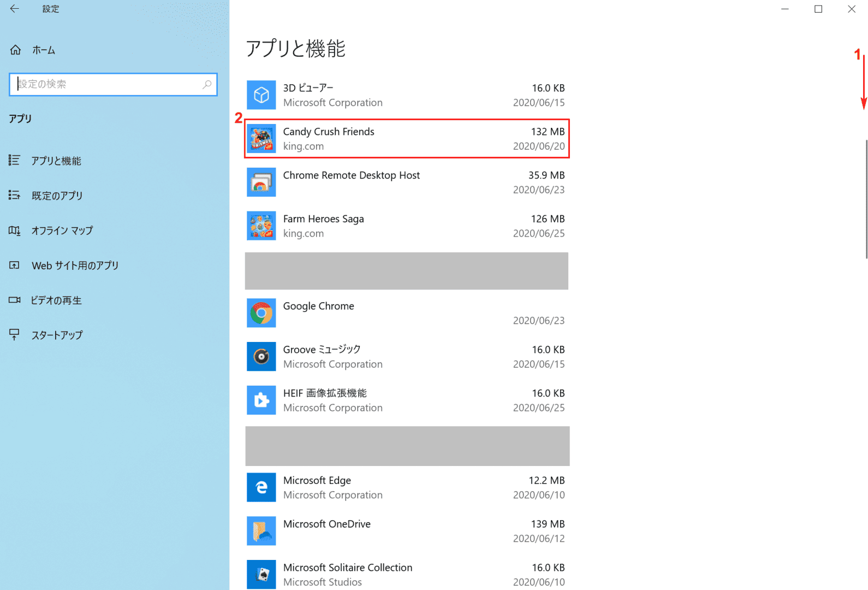The image size is (868, 590).
Task: Click the search magnifier icon
Action: click(x=207, y=84)
